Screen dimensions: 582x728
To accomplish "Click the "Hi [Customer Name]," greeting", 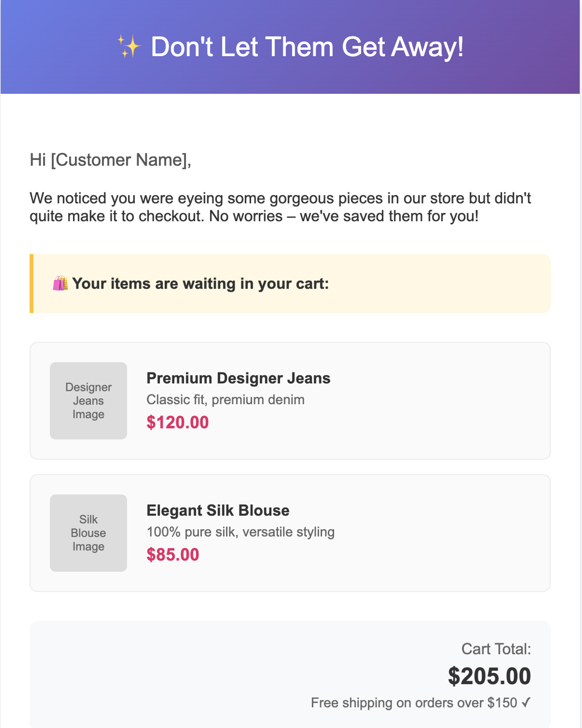I will click(110, 160).
